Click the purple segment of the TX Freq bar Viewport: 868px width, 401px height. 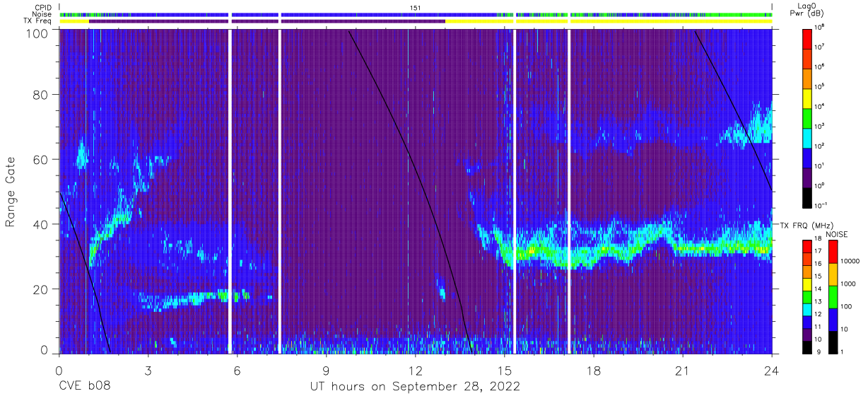(267, 21)
